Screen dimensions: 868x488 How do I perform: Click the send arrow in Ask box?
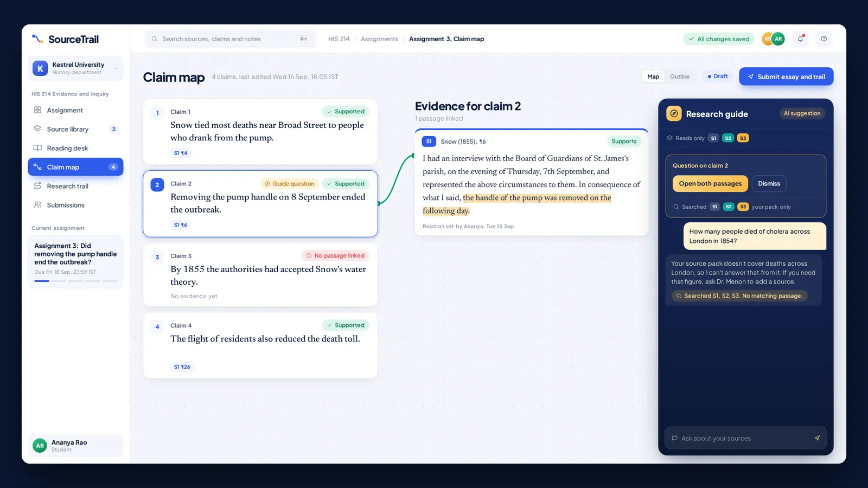[x=817, y=438]
